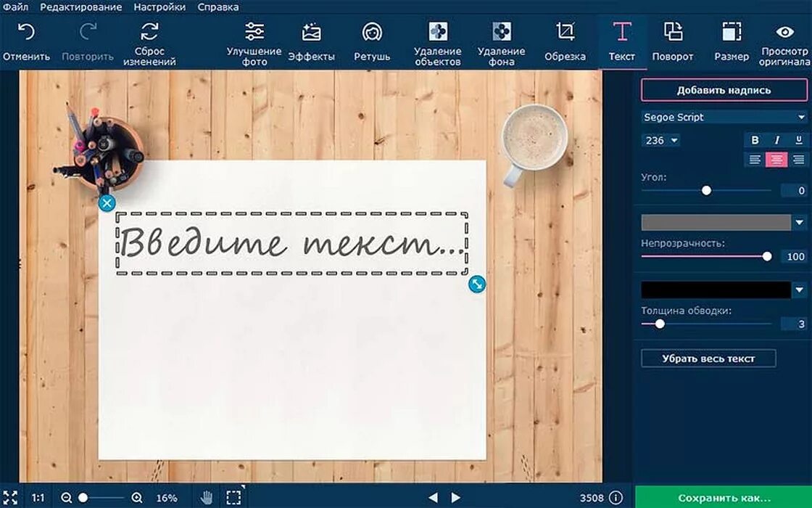Viewport: 812px width, 508px height.
Task: Align text to the center
Action: coord(776,160)
